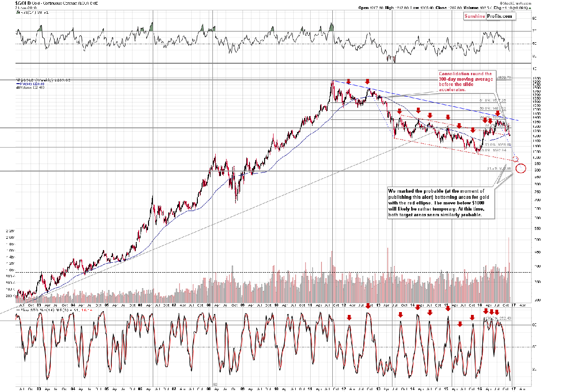
Task: Click the 61.8% Fibonacci retracement label
Action: 493,100
